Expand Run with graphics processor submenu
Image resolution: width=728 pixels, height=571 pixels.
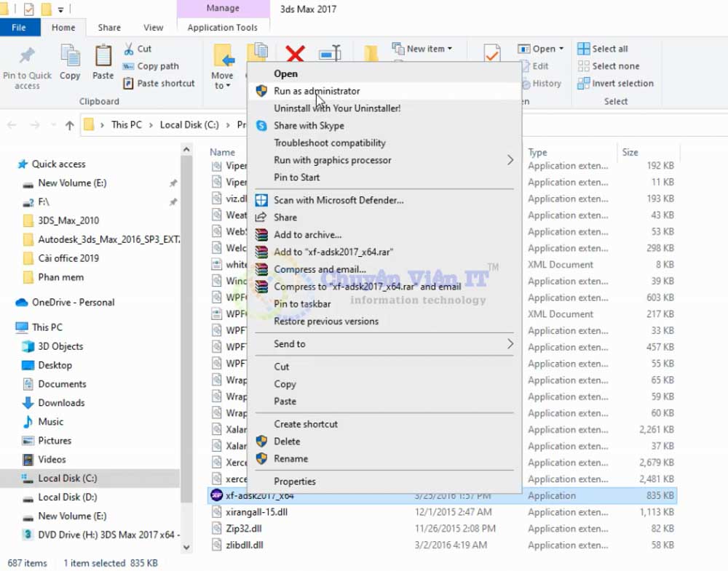point(510,160)
